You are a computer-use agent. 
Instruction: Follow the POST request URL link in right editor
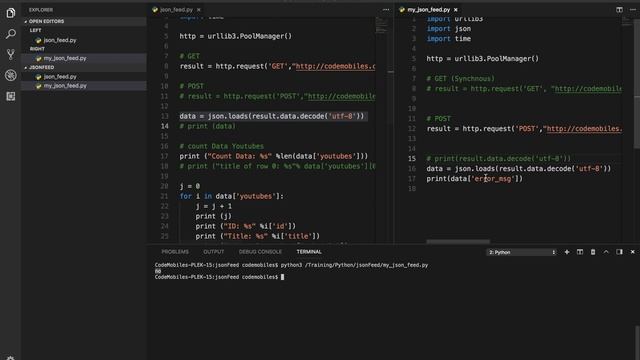(x=584, y=129)
